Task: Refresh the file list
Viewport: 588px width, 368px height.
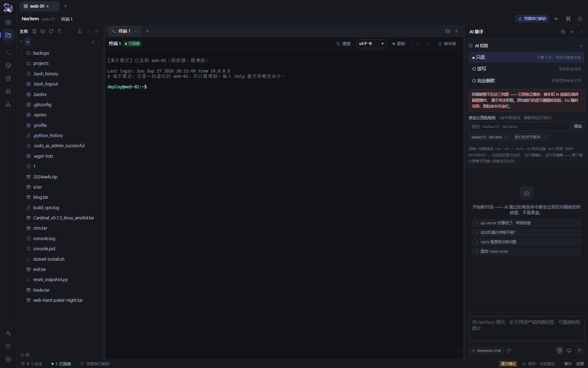Action: tap(51, 31)
